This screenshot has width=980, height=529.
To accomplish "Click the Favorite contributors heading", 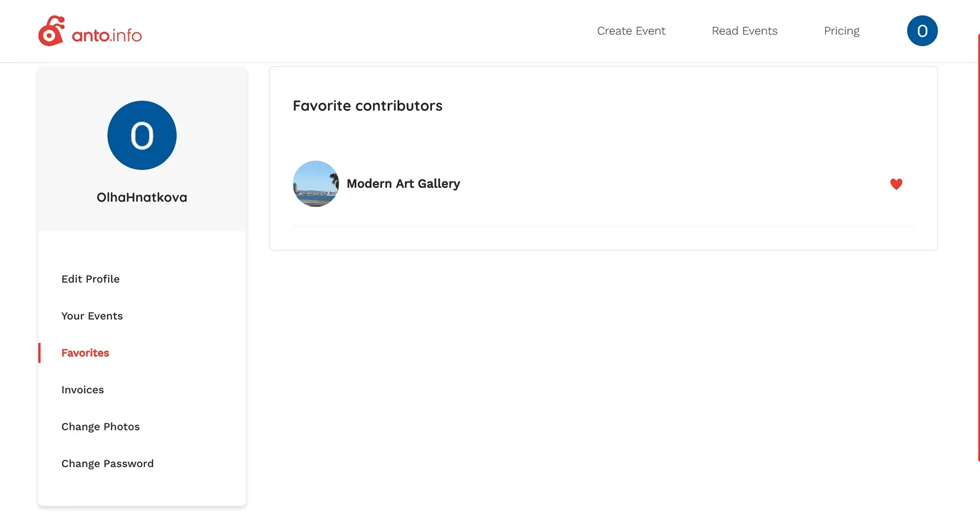I will 367,106.
